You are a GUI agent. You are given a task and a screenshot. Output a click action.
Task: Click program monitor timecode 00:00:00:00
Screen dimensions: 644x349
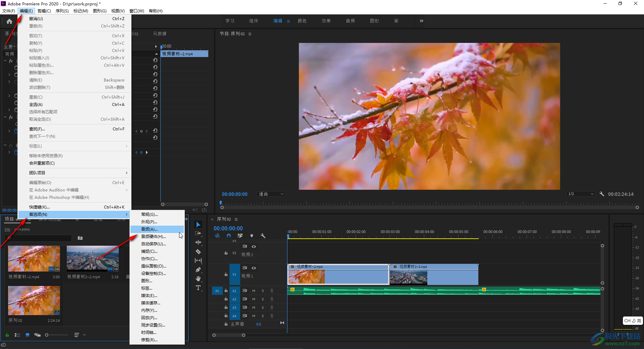click(x=234, y=194)
